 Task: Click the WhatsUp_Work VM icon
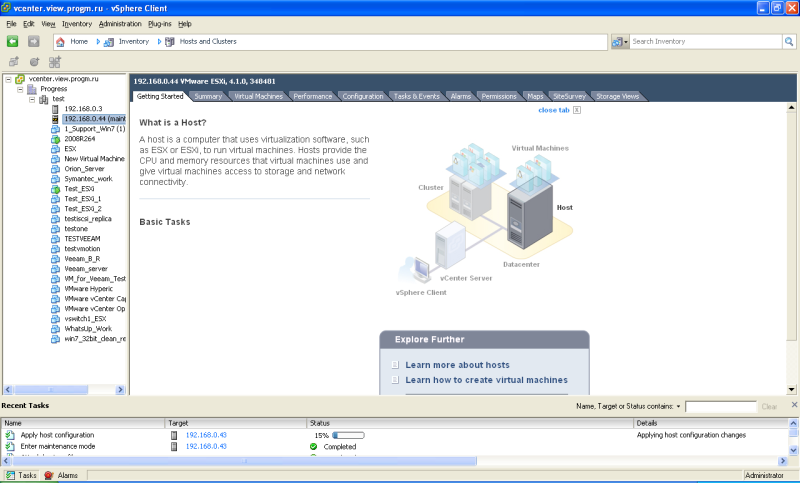(x=55, y=329)
